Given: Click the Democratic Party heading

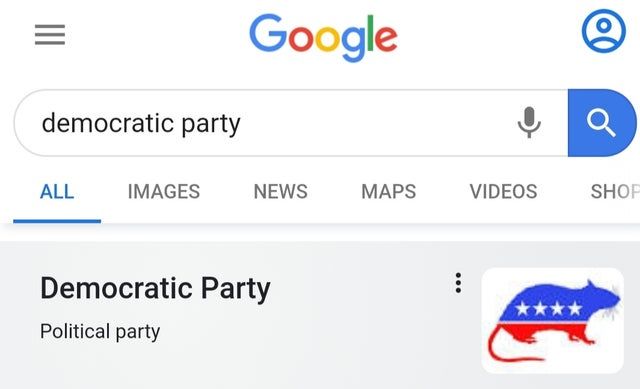Looking at the screenshot, I should (155, 289).
